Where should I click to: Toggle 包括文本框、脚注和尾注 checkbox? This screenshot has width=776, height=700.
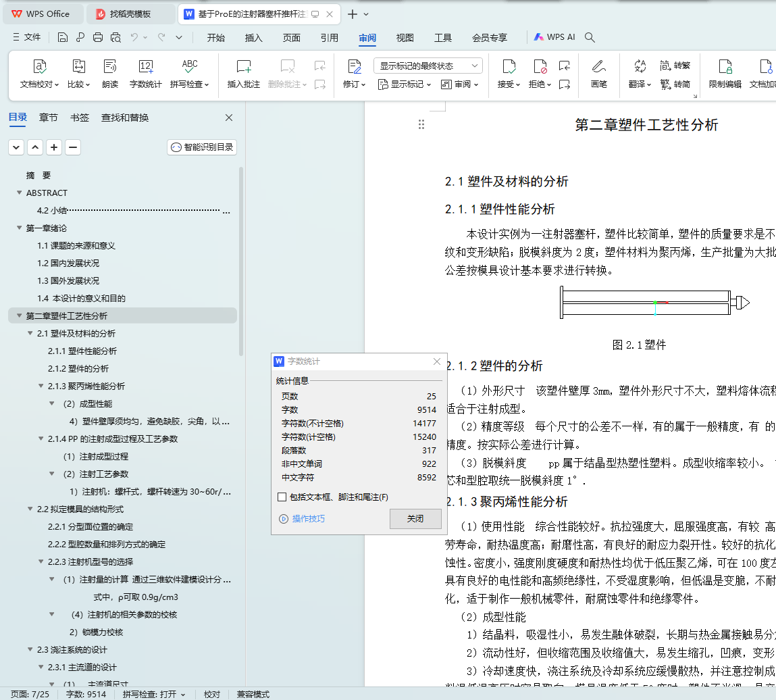(x=282, y=497)
